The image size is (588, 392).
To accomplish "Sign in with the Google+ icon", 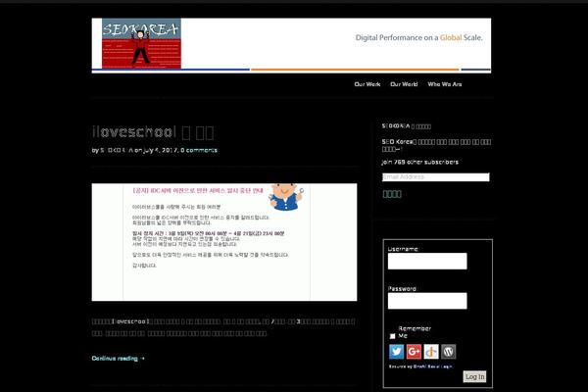I will coord(414,352).
